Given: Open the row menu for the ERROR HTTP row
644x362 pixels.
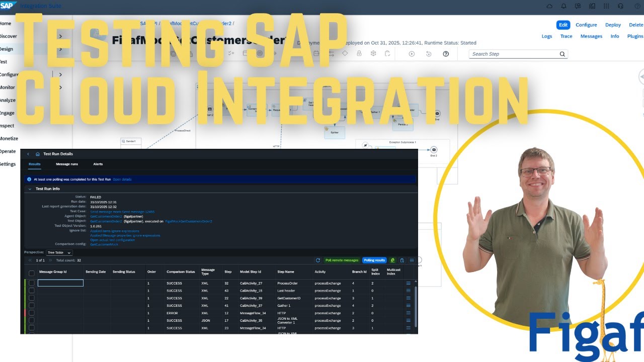Looking at the screenshot, I should (x=409, y=313).
